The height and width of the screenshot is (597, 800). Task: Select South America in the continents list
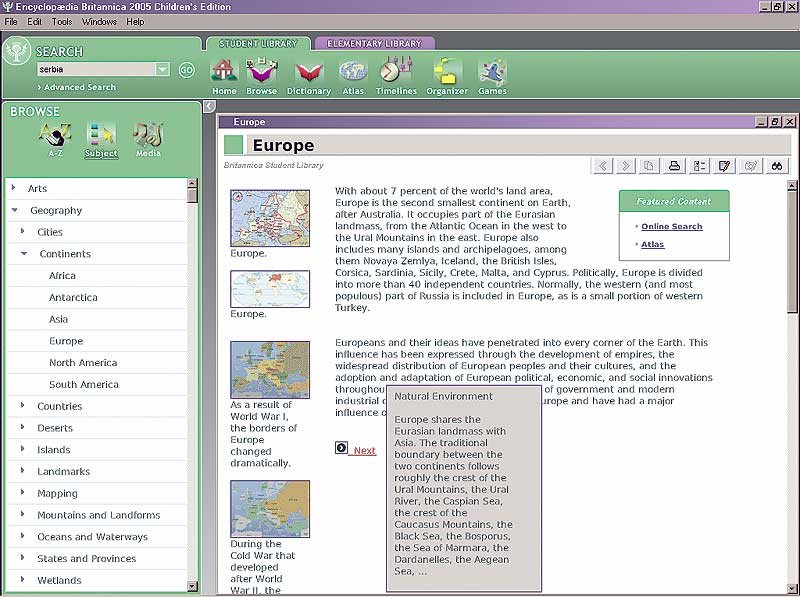[84, 385]
